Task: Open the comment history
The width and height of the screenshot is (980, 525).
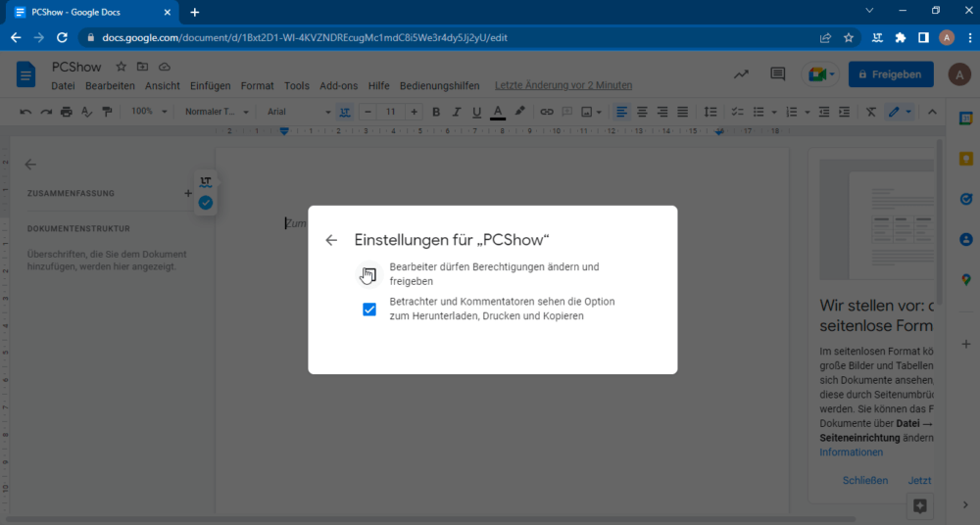Action: coord(777,73)
